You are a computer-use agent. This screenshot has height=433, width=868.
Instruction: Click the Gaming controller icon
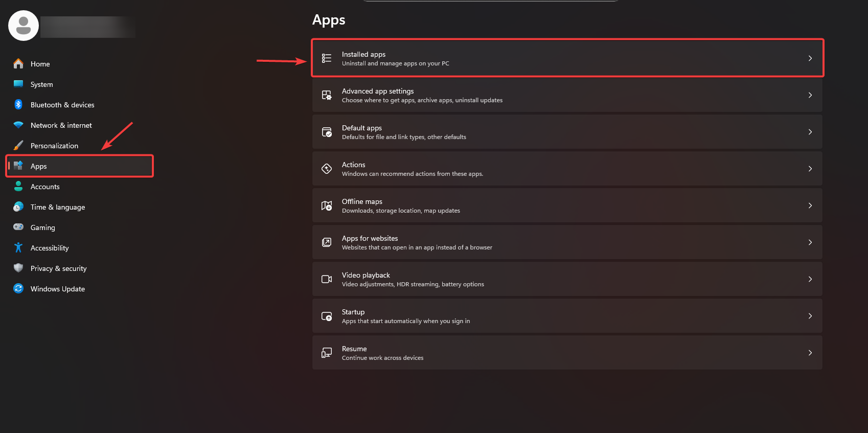click(18, 227)
